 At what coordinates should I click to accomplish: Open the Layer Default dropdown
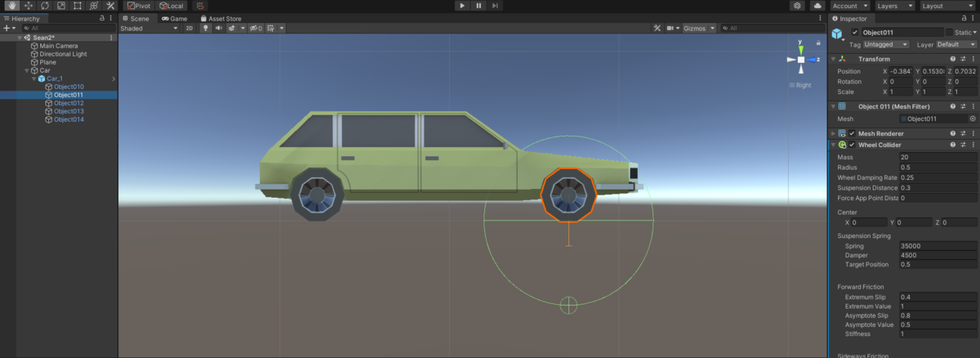click(x=955, y=44)
